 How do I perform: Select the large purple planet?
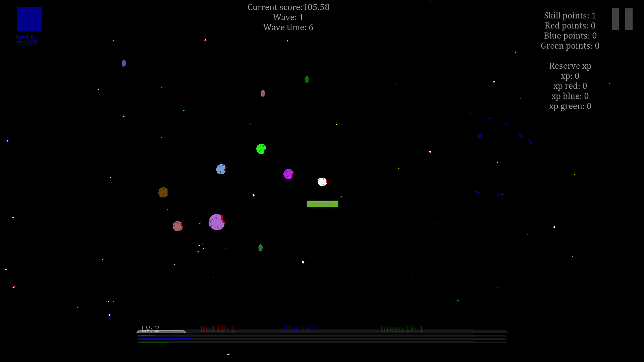tap(216, 222)
